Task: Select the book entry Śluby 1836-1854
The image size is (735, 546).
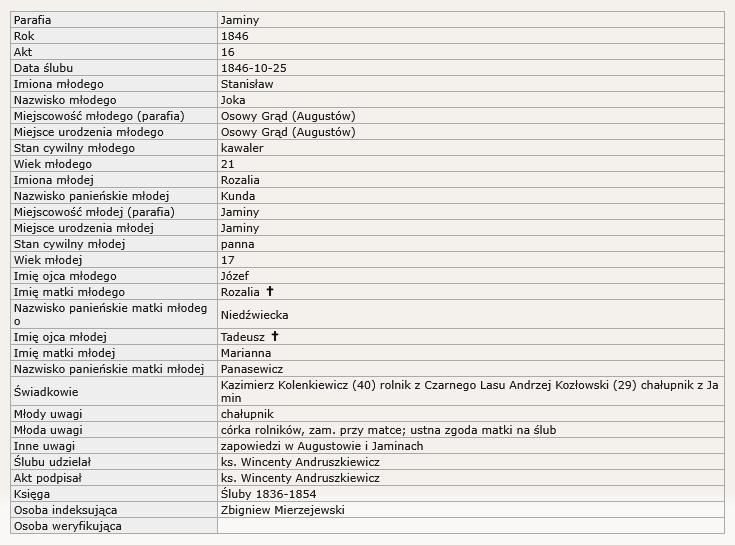Action: click(266, 494)
